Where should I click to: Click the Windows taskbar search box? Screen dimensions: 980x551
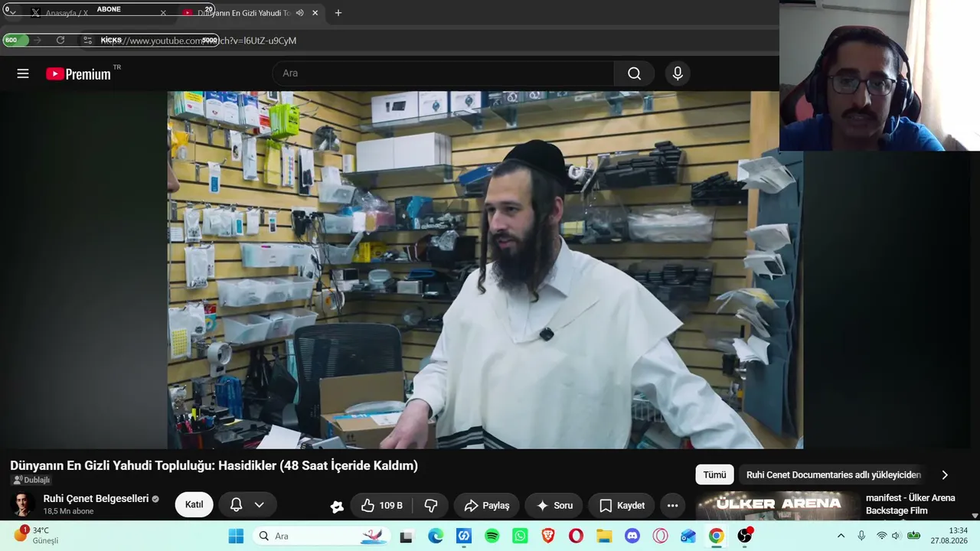(322, 536)
